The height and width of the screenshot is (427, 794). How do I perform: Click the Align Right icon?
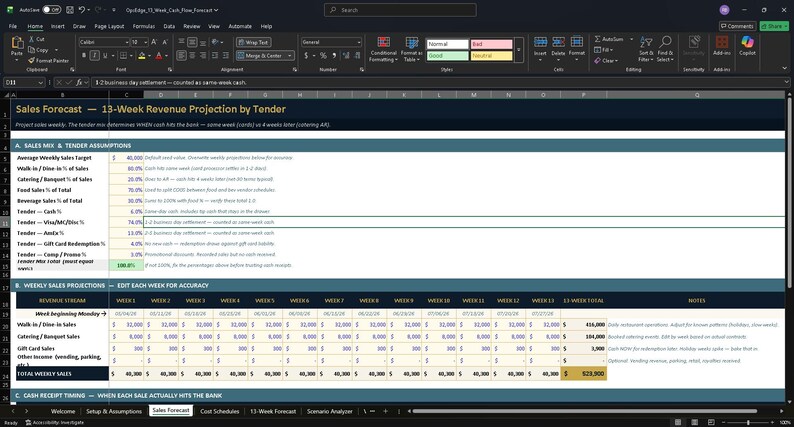click(203, 56)
